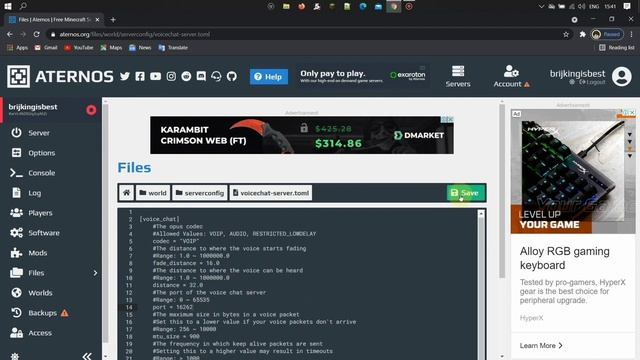Click the Aternos logo
Image resolution: width=640 pixels, height=360 pixels.
60,76
